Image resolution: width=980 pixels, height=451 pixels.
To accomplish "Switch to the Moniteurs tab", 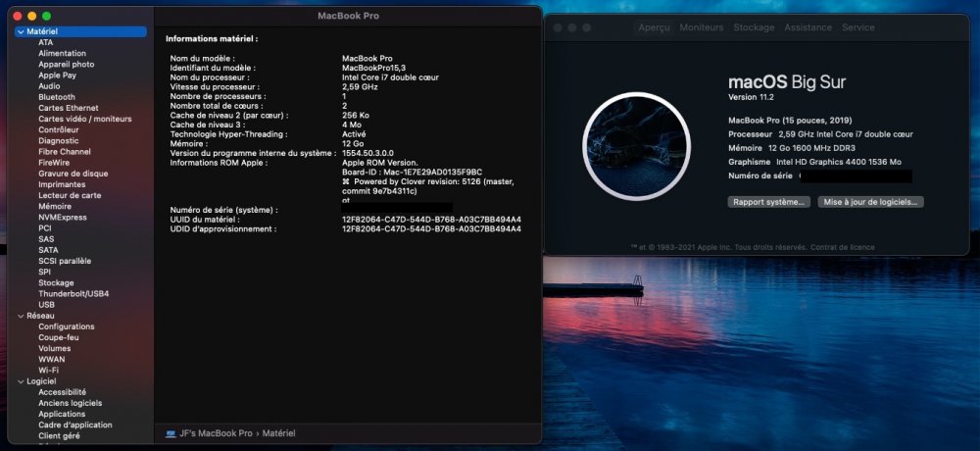I will pyautogui.click(x=702, y=27).
